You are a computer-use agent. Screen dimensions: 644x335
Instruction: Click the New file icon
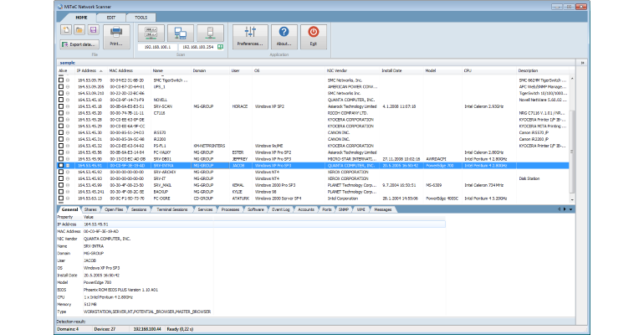point(66,30)
